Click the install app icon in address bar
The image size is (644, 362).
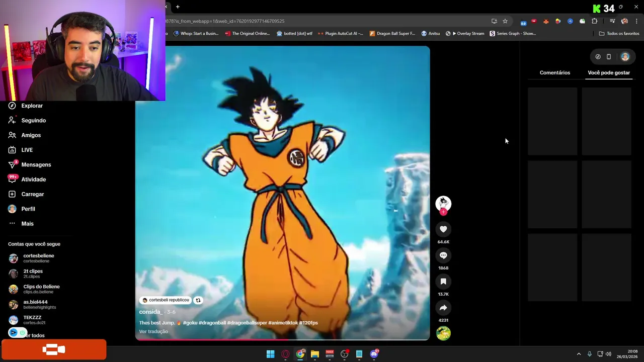494,21
